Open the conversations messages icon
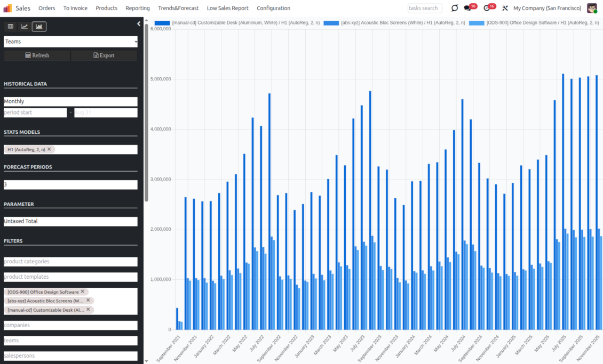This screenshot has height=364, width=603. click(467, 8)
